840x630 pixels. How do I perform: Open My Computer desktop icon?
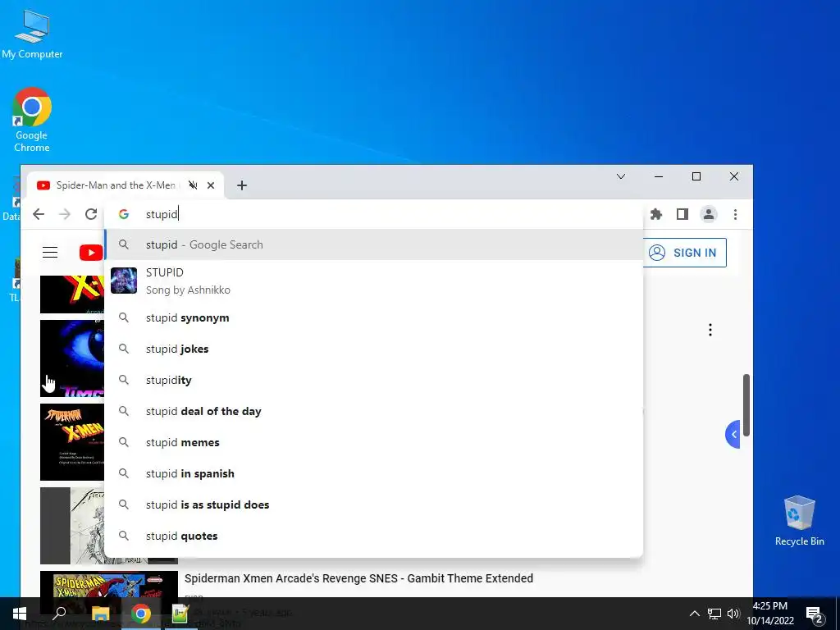(32, 34)
